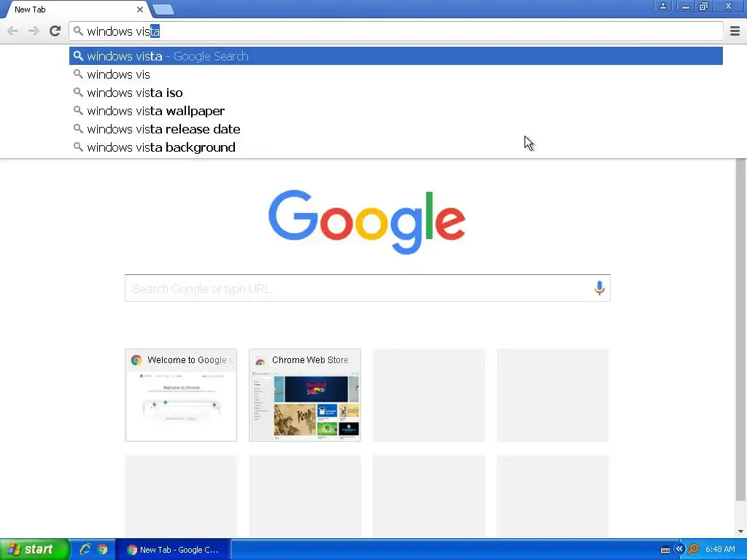Select 'windows vista release date' suggestion
Viewport: 747px width, 560px height.
396,129
